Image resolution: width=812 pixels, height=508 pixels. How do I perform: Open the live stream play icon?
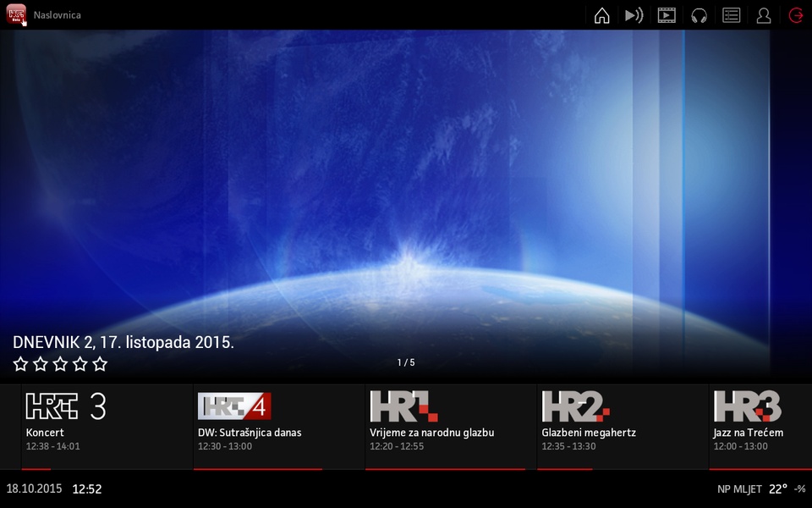click(x=634, y=15)
